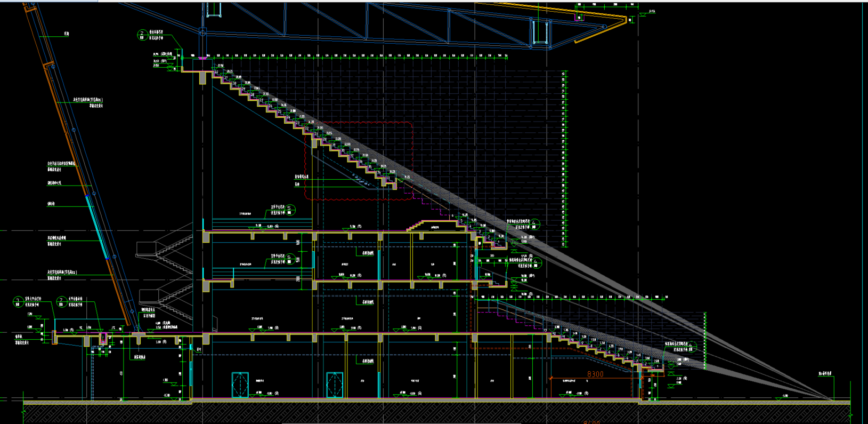868x424 pixels.
Task: Select detail callout circle 2 near the roof
Action: coord(142,35)
